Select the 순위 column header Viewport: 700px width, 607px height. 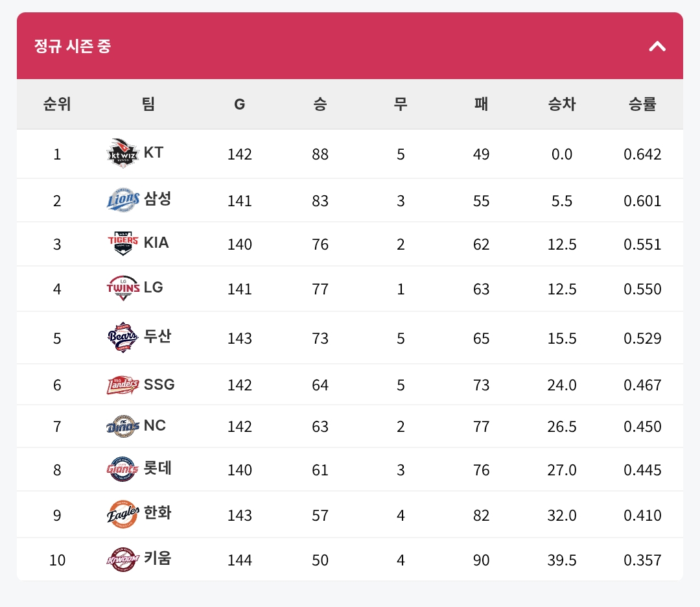pyautogui.click(x=56, y=104)
